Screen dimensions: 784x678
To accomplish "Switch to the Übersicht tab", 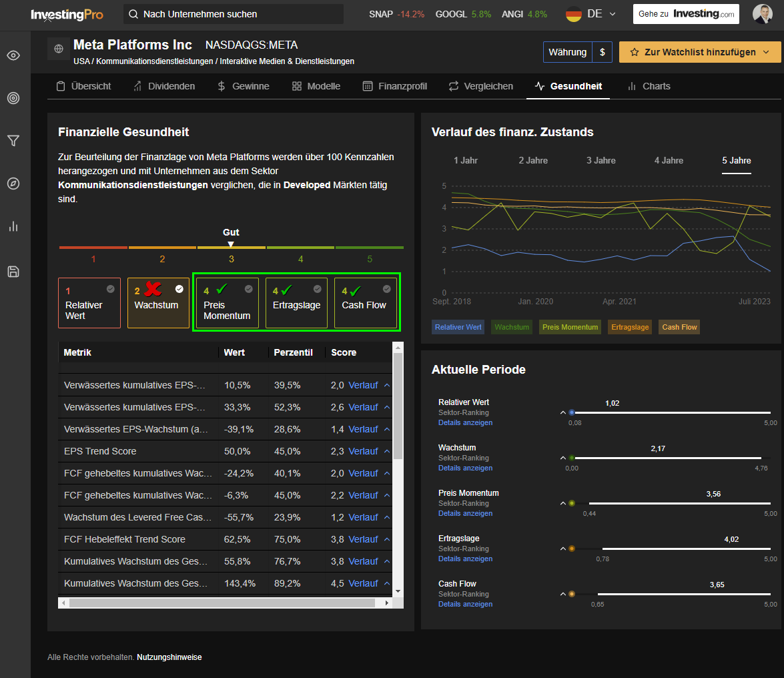I will (x=83, y=86).
